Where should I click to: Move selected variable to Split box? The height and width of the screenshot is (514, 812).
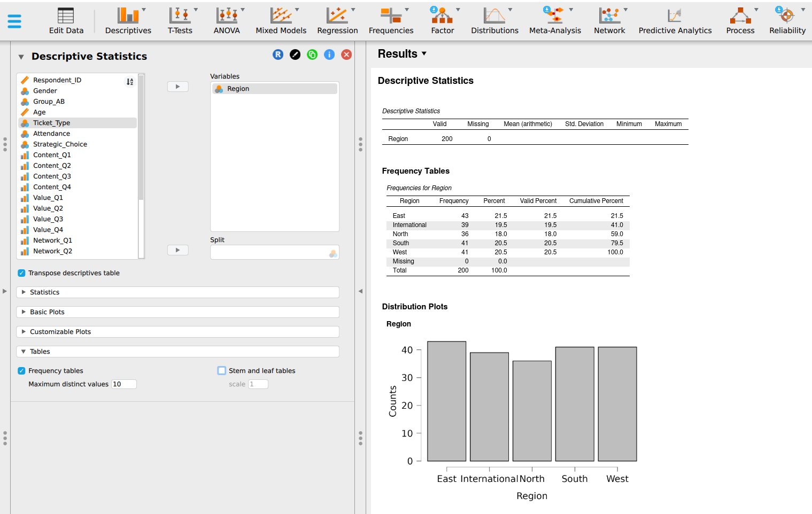pyautogui.click(x=178, y=250)
